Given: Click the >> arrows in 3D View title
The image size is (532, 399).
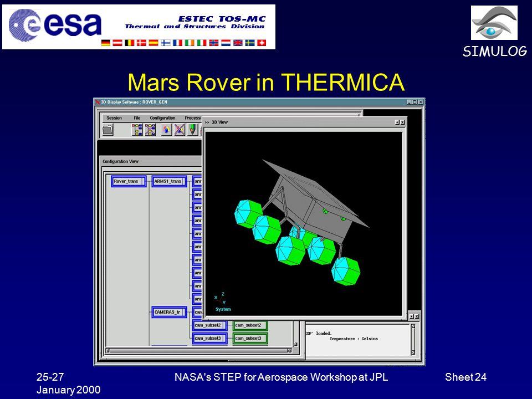Looking at the screenshot, I should pyautogui.click(x=207, y=122).
